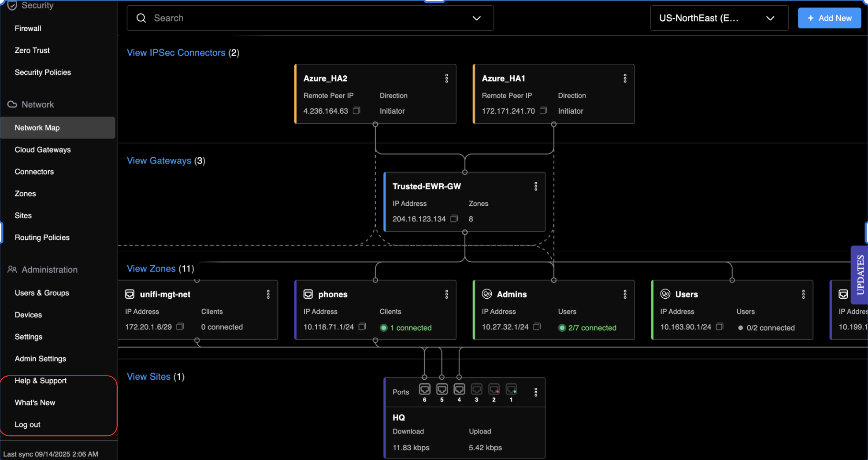Open View Zones link
The image size is (868, 460).
(151, 269)
